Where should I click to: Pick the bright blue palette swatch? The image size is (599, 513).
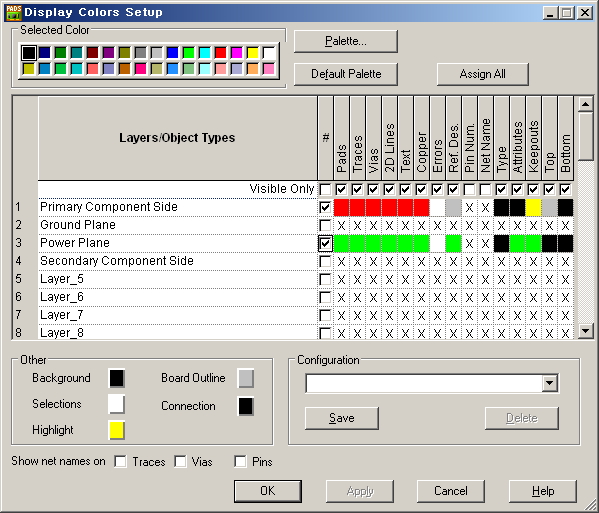click(172, 53)
